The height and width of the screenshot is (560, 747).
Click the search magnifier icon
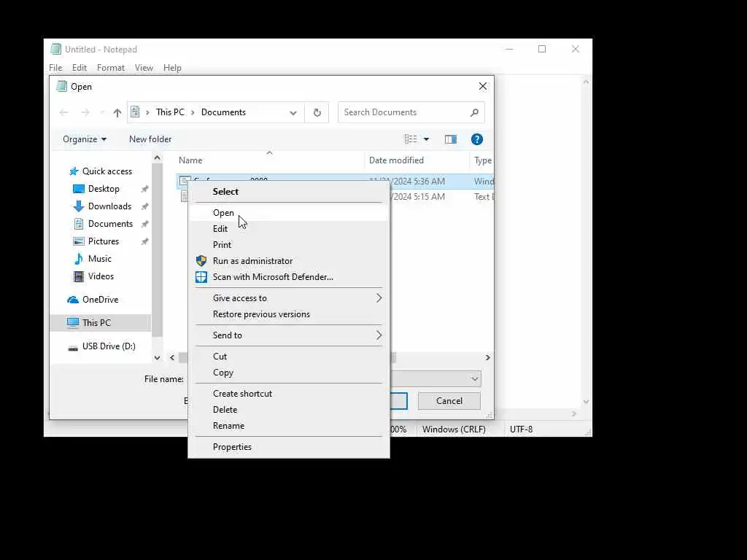click(x=474, y=112)
